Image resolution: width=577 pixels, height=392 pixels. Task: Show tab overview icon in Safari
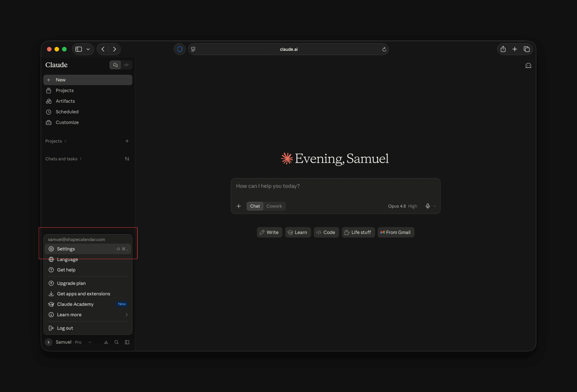click(x=527, y=49)
